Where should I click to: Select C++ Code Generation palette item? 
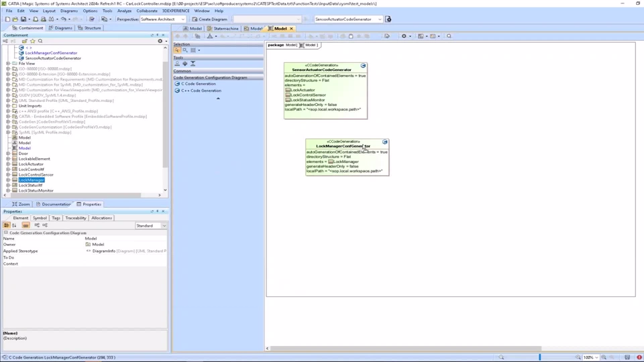(x=198, y=90)
